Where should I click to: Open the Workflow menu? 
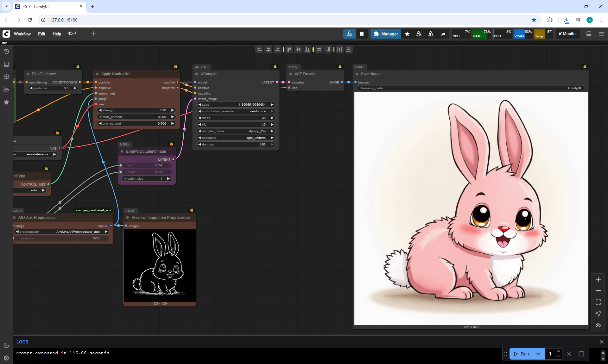[22, 34]
